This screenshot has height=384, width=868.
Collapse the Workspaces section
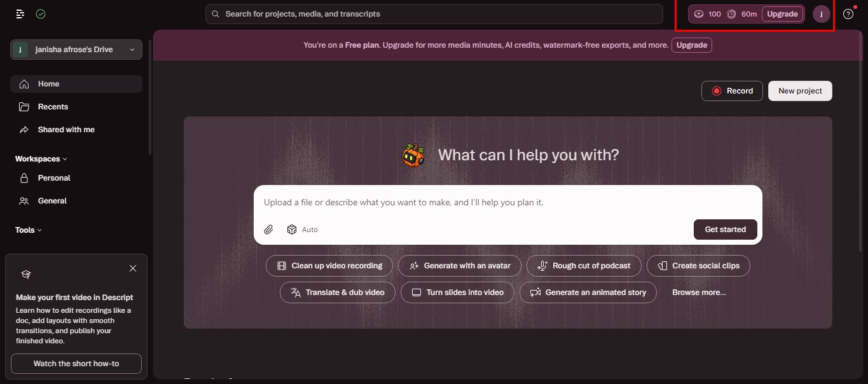pyautogui.click(x=41, y=159)
